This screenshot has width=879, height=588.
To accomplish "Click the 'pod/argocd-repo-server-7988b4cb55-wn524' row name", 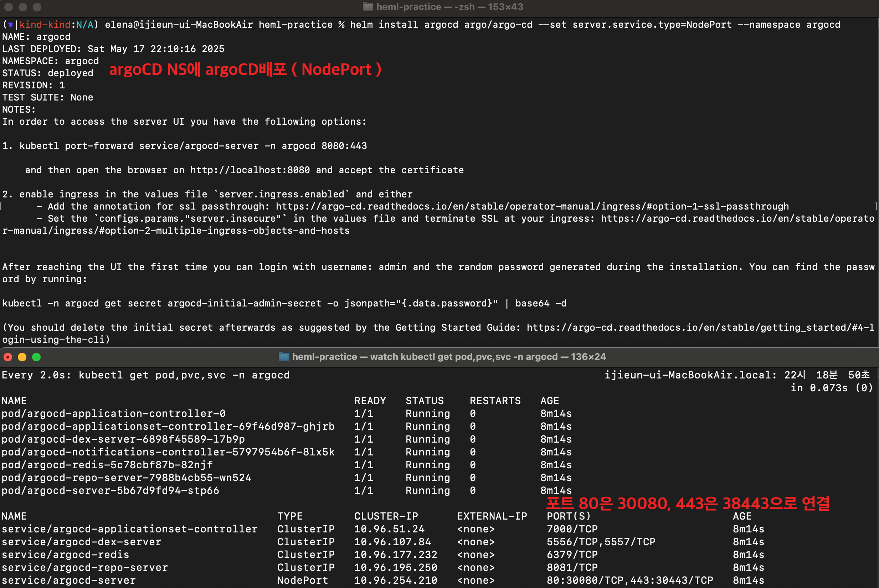I will [x=127, y=478].
